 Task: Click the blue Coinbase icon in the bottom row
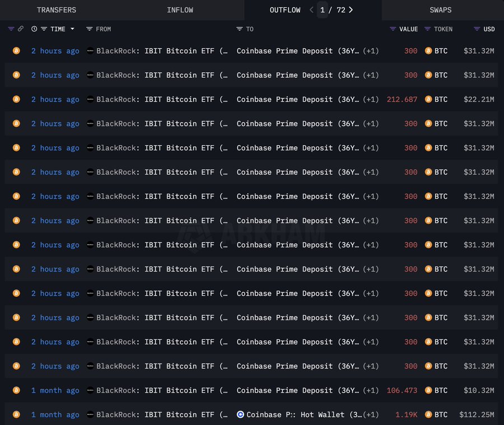pos(240,415)
